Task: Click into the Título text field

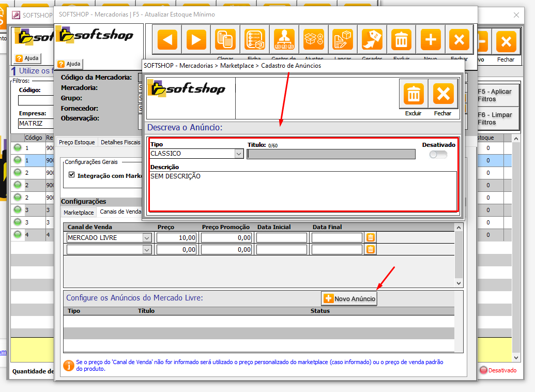Action: [331, 154]
